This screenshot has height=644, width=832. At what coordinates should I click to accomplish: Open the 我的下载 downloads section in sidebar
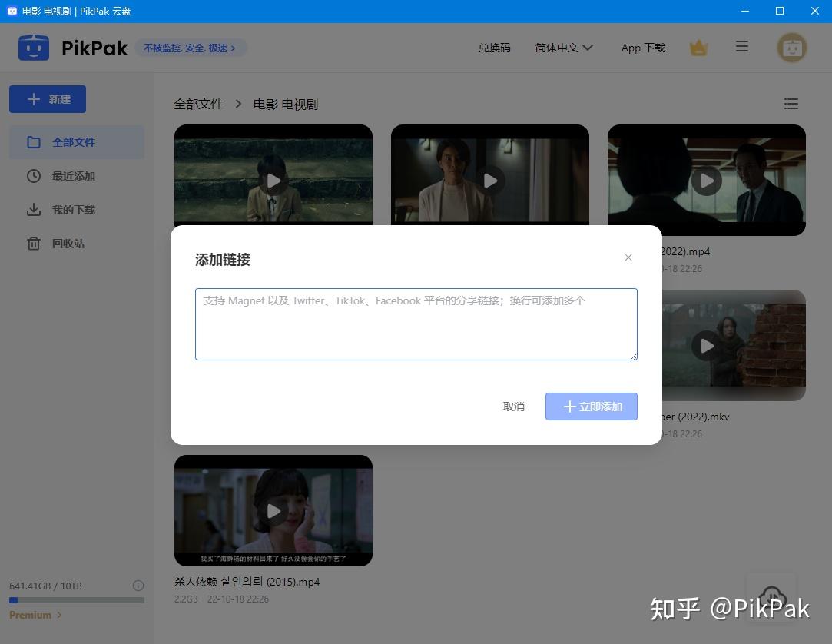tap(74, 209)
